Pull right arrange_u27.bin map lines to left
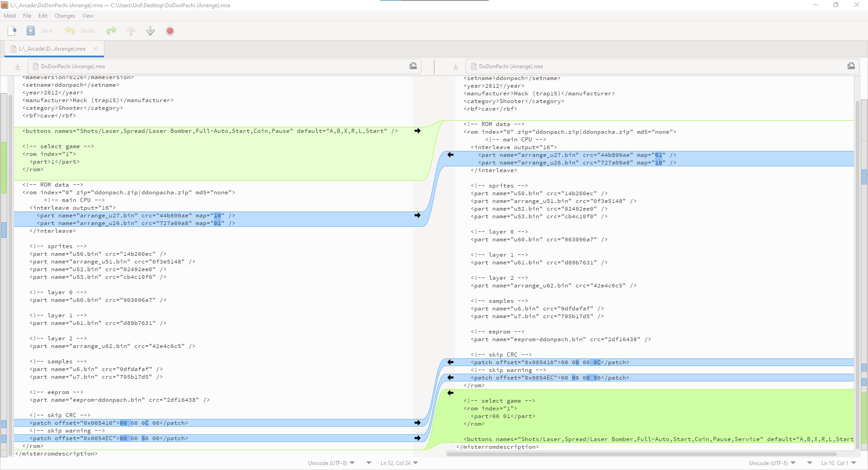868x470 pixels. (x=450, y=155)
